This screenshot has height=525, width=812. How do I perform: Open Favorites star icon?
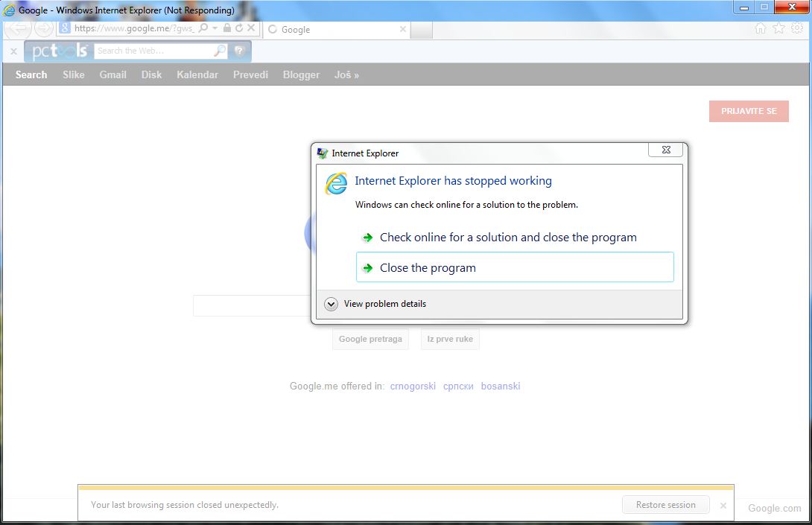click(x=778, y=28)
